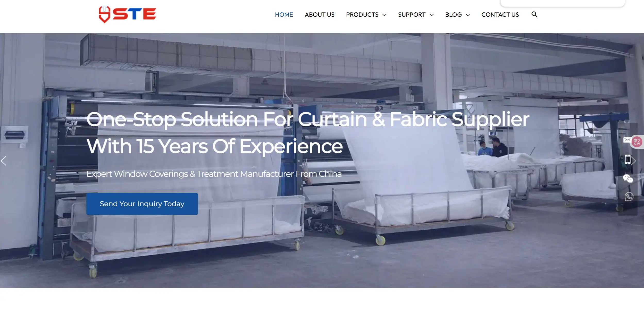Image resolution: width=644 pixels, height=316 pixels.
Task: Open the About Us menu item
Action: pyautogui.click(x=319, y=15)
